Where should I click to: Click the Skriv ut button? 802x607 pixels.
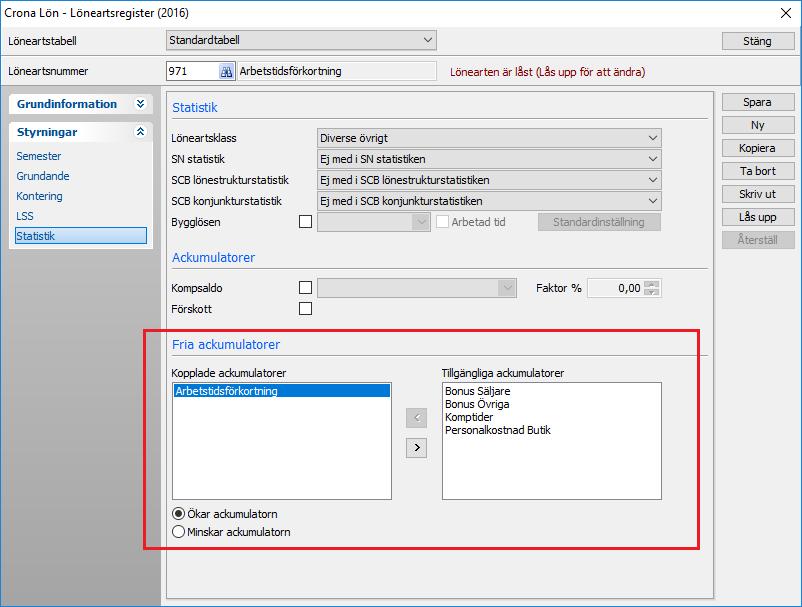point(758,194)
